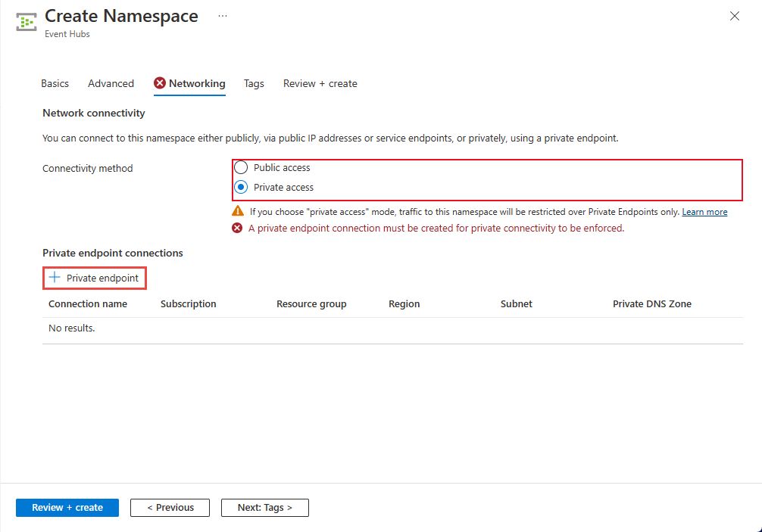The width and height of the screenshot is (762, 532).
Task: Click the Private endpoint connections heading
Action: point(113,253)
